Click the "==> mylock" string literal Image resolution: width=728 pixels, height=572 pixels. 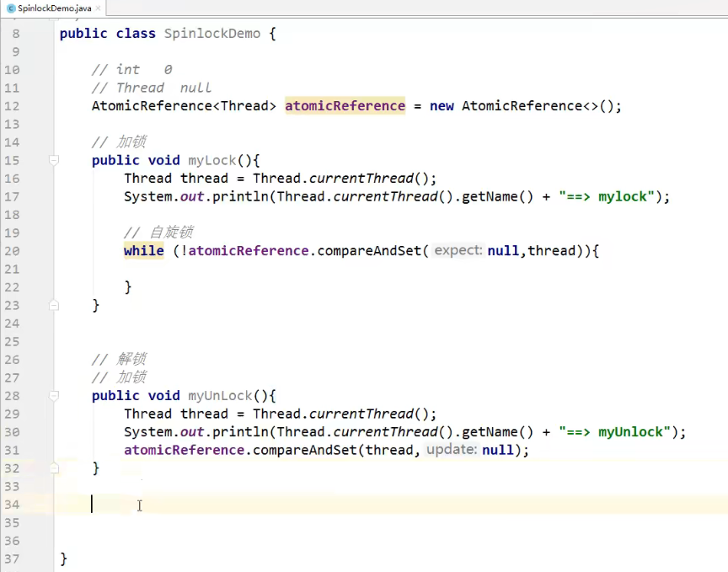pos(607,196)
